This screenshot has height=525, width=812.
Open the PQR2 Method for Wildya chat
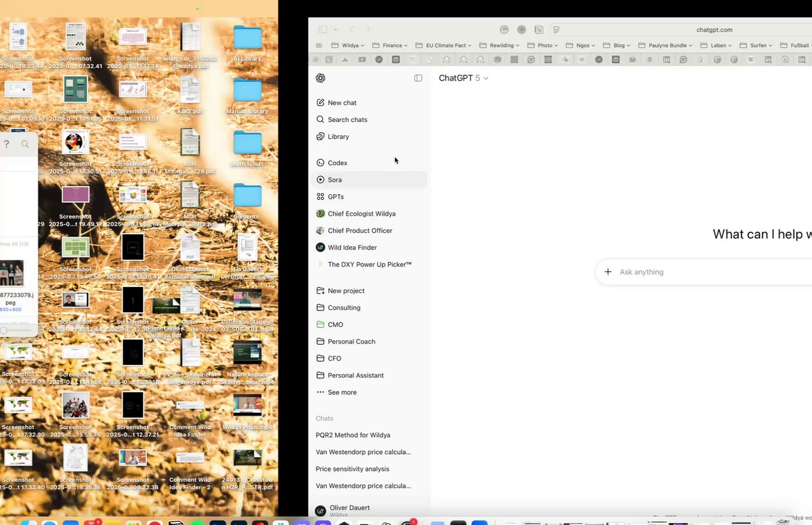pos(353,435)
